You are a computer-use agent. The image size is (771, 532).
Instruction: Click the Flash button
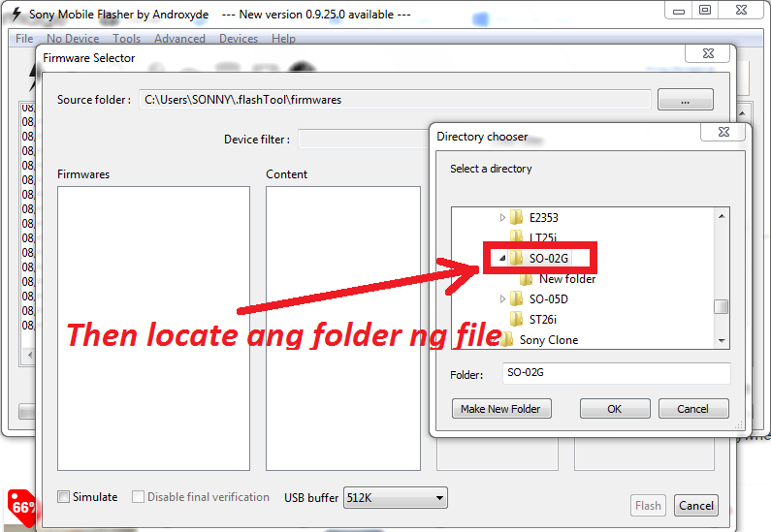pos(648,506)
